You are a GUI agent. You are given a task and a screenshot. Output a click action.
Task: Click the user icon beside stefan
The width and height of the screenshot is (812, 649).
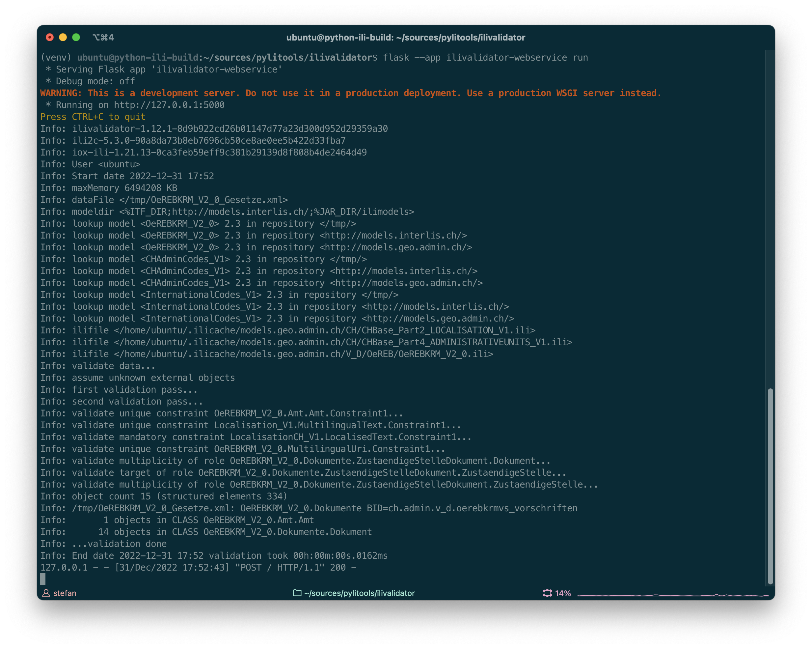click(x=46, y=593)
